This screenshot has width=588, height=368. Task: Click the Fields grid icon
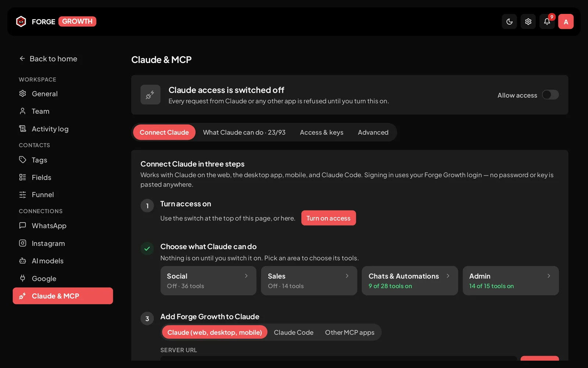click(x=23, y=177)
